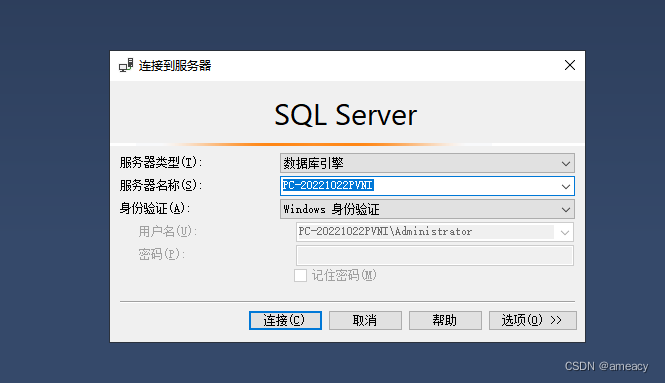
Task: Click the 用户名(U) label
Action: coord(168,231)
